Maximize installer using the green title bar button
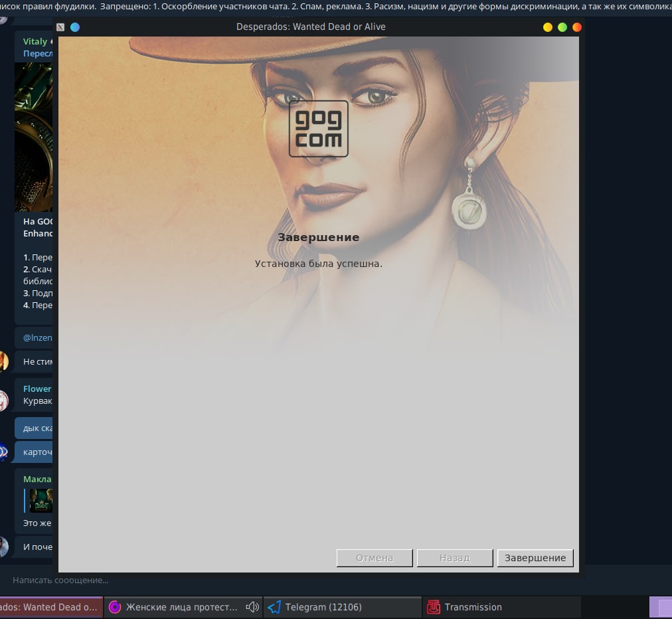The height and width of the screenshot is (619, 672). [x=562, y=27]
